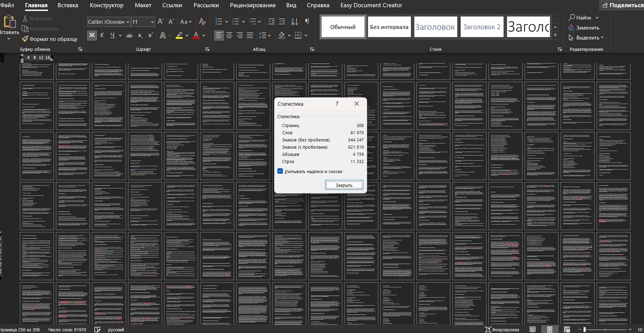Toggle Print Layout view in status bar
The image size is (644, 333).
pyautogui.click(x=550, y=329)
